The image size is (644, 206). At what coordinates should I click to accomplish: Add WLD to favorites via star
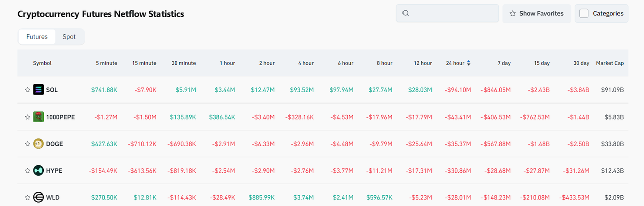click(x=28, y=197)
